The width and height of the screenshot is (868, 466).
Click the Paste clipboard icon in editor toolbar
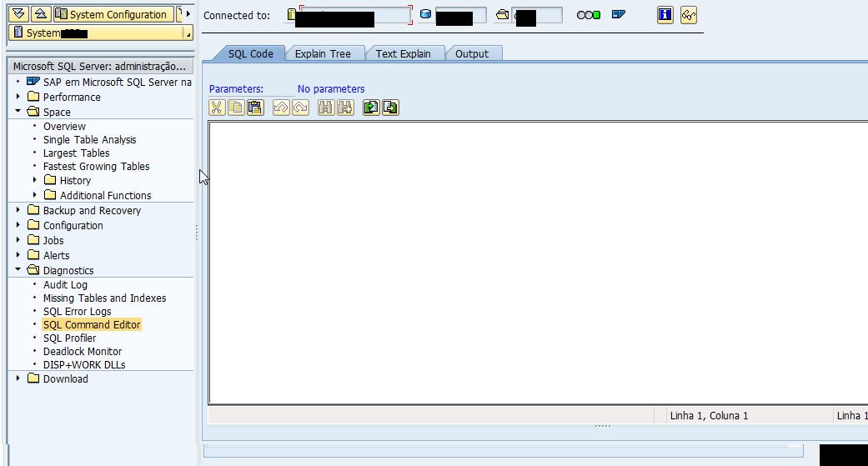(255, 108)
